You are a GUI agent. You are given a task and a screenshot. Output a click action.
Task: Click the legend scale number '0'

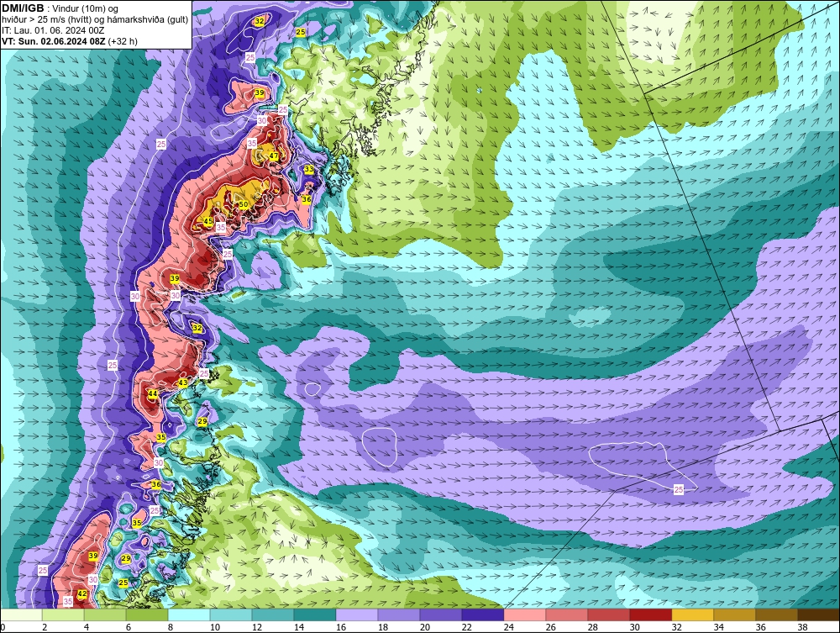[x=3, y=628]
